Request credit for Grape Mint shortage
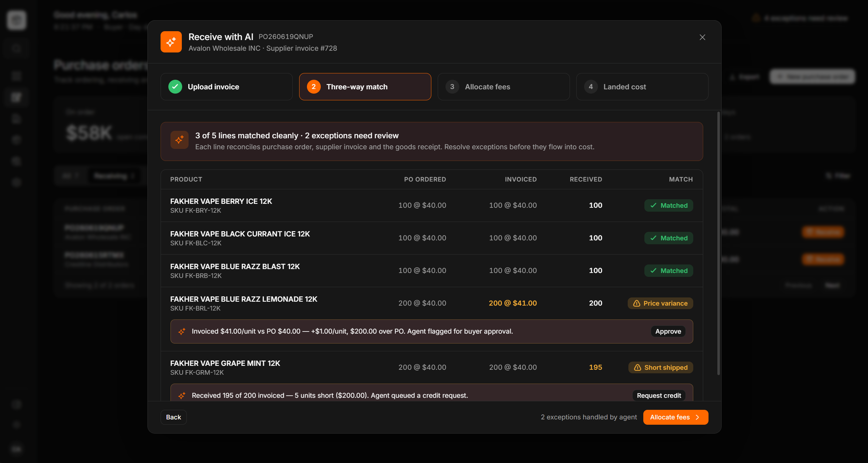 coord(659,396)
